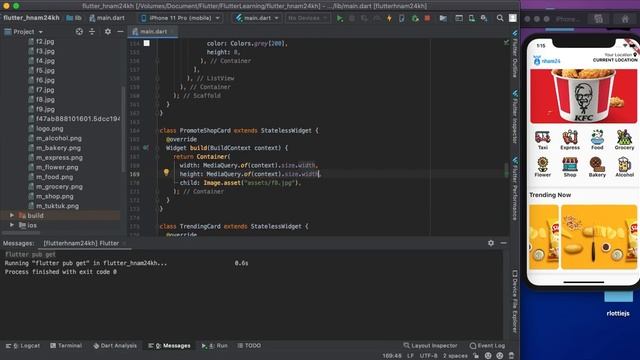The image size is (640, 360).
Task: Select logo.png in project tree
Action: tap(49, 129)
